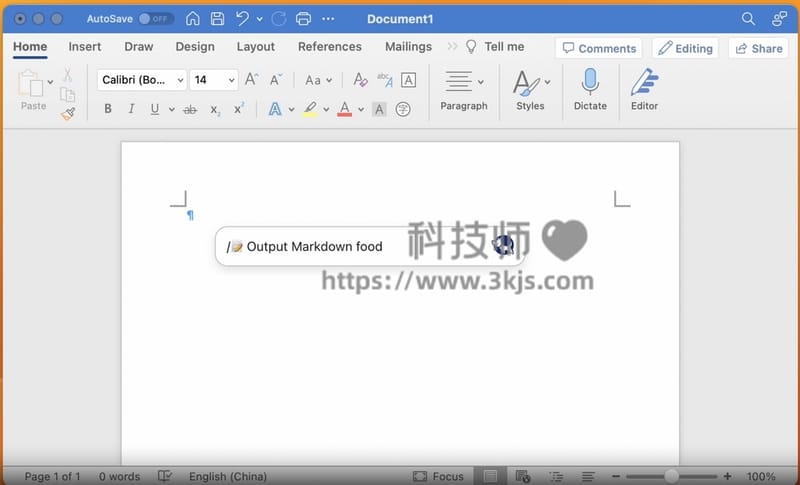800x485 pixels.
Task: Search the document with magnifier icon
Action: point(748,19)
